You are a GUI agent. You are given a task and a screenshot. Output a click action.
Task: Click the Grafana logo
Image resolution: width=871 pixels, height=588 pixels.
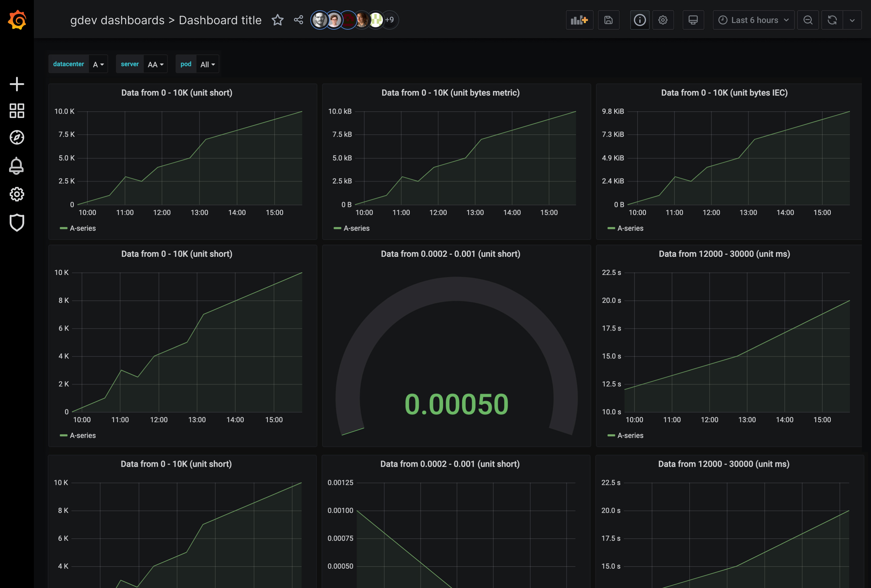17,19
